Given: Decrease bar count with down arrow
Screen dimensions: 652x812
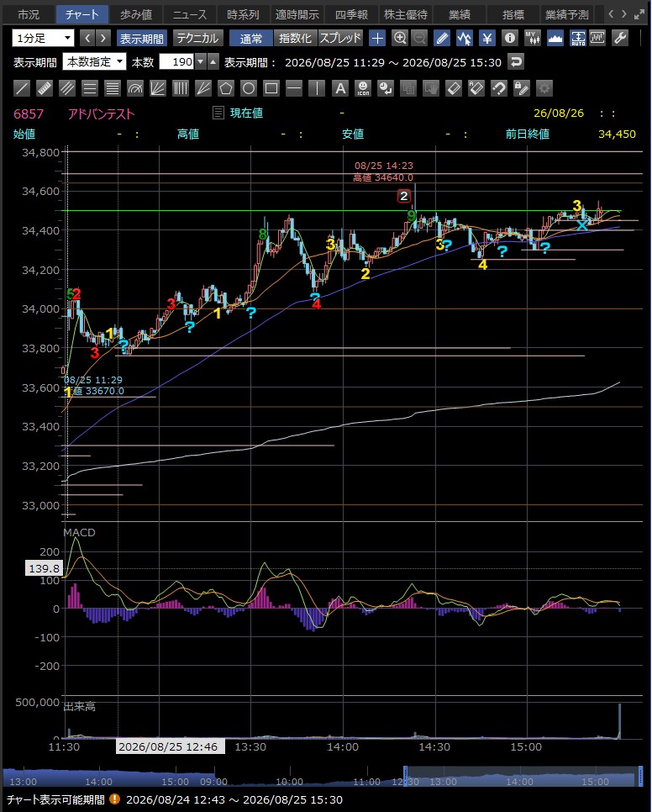Looking at the screenshot, I should pos(201,62).
